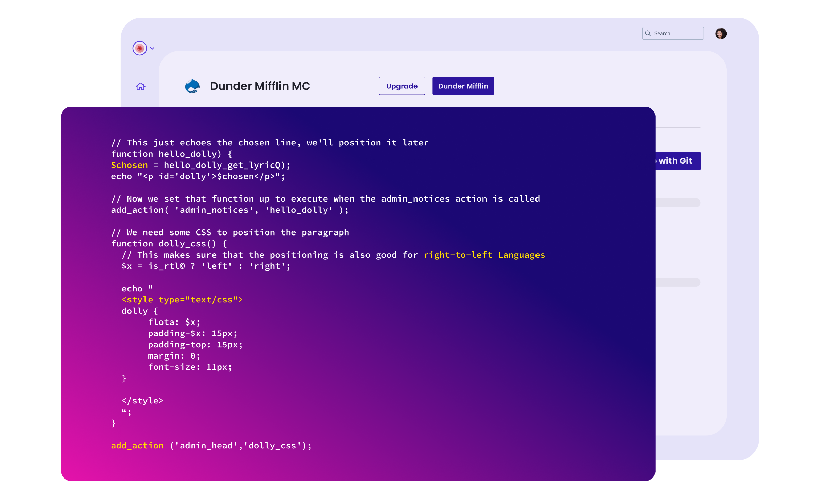Image resolution: width=816 pixels, height=504 pixels.
Task: Switch to the Dunder Mifflin tab
Action: (x=463, y=86)
